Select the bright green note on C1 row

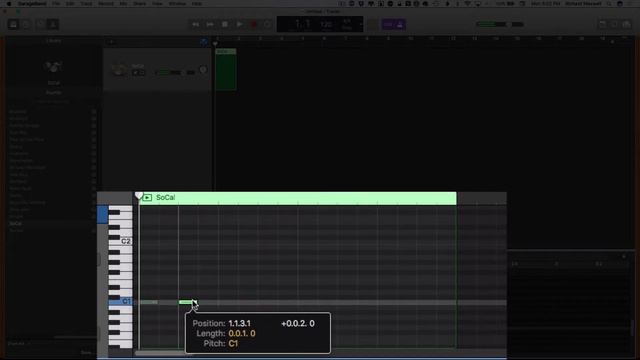pyautogui.click(x=187, y=302)
